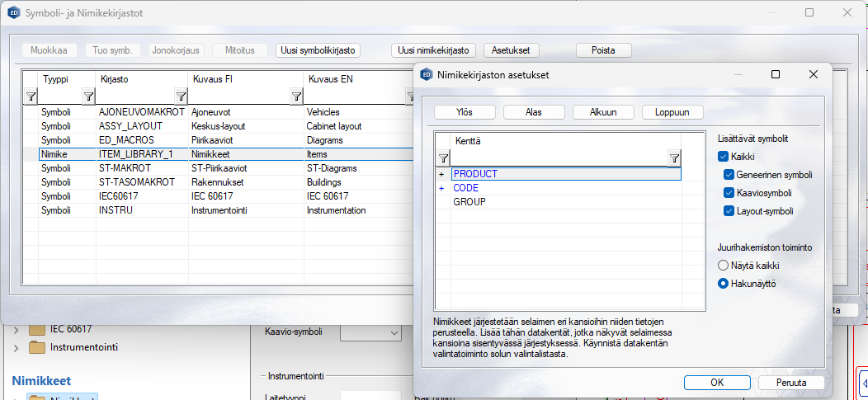
Task: Uncheck the Kaikki checkbox
Action: (723, 157)
